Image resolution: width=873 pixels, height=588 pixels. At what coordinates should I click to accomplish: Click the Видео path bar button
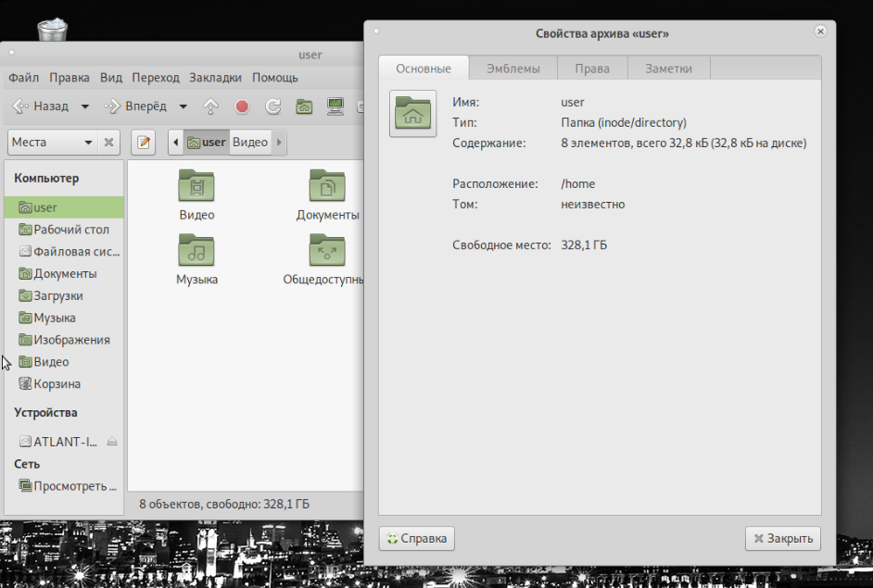(x=249, y=143)
